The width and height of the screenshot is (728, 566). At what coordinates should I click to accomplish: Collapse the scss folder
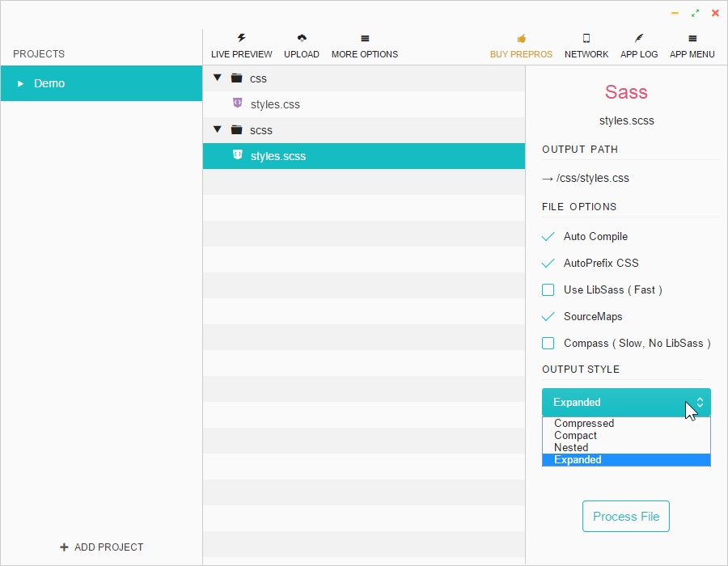pos(217,129)
